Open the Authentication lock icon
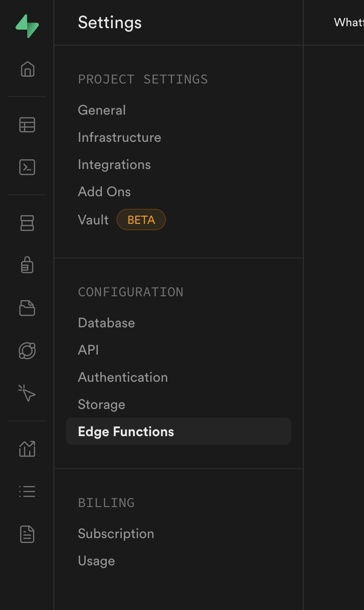The height and width of the screenshot is (610, 364). (x=27, y=265)
